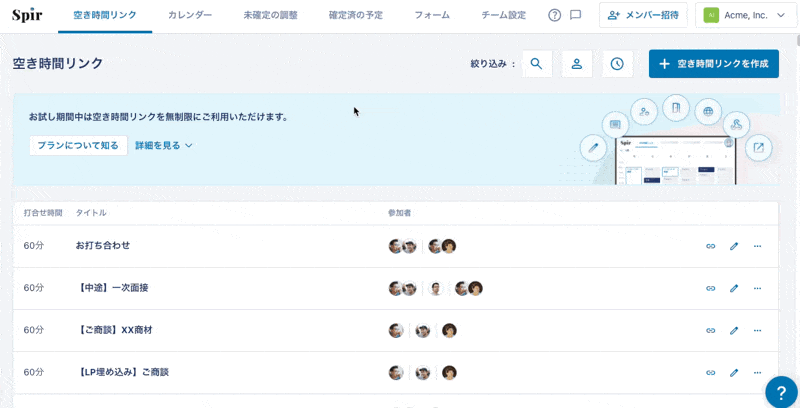Open the help question mark icon
The height and width of the screenshot is (408, 800).
pos(555,15)
